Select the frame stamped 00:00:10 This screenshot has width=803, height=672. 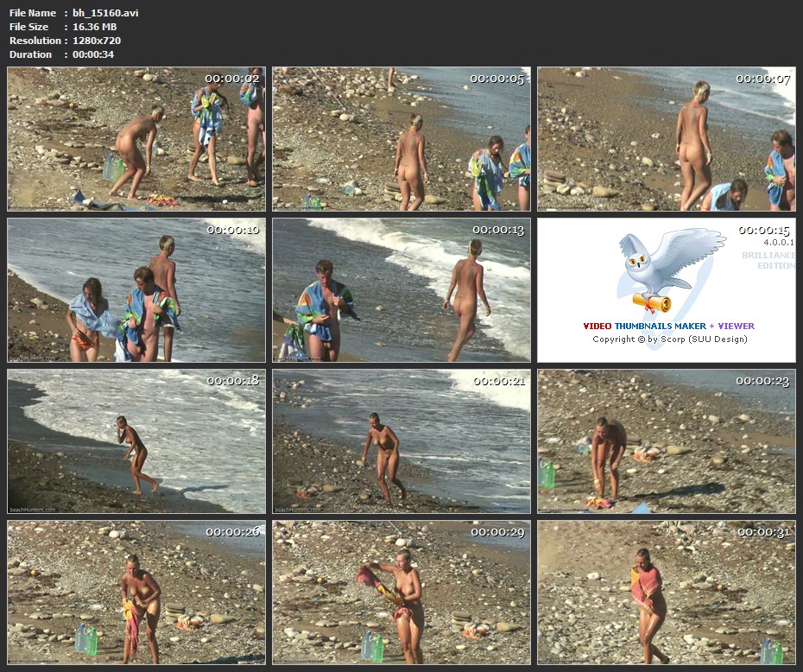pos(136,290)
